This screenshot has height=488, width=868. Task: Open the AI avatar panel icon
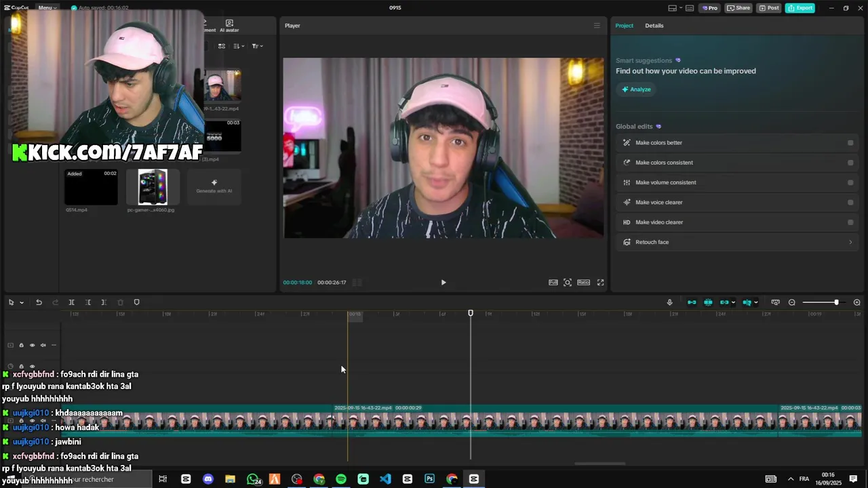(229, 26)
